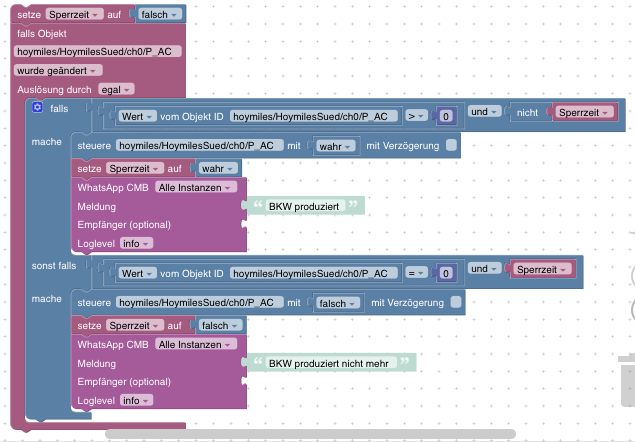
Task: Open the 'Sperrzeit' dropdown after 'nicht'
Action: [x=584, y=113]
